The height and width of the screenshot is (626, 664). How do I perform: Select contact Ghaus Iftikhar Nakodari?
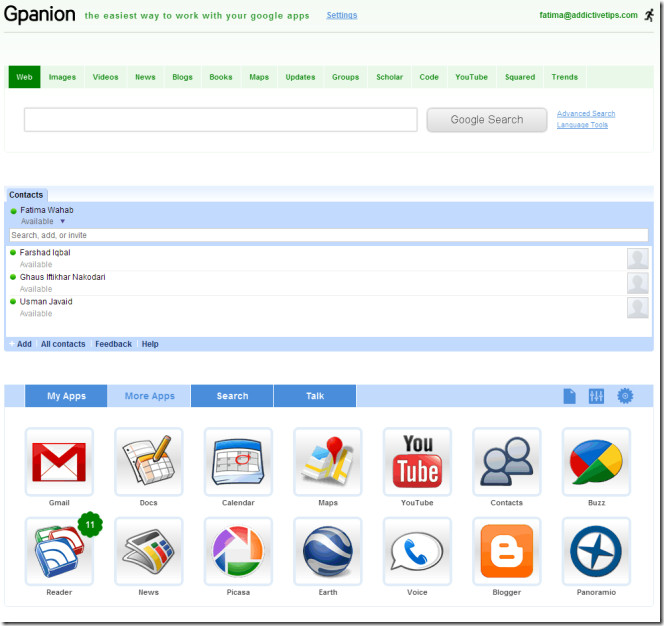click(x=63, y=277)
